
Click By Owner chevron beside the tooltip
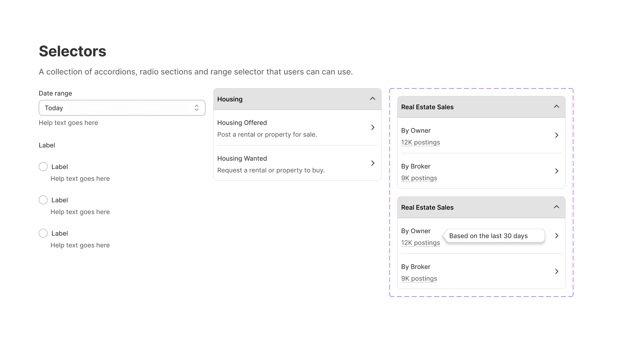click(556, 236)
